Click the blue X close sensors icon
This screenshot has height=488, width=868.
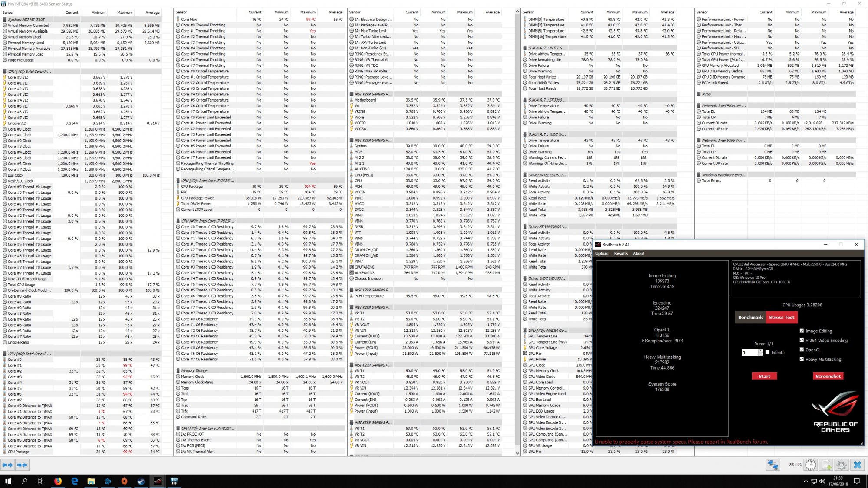pos(857,465)
